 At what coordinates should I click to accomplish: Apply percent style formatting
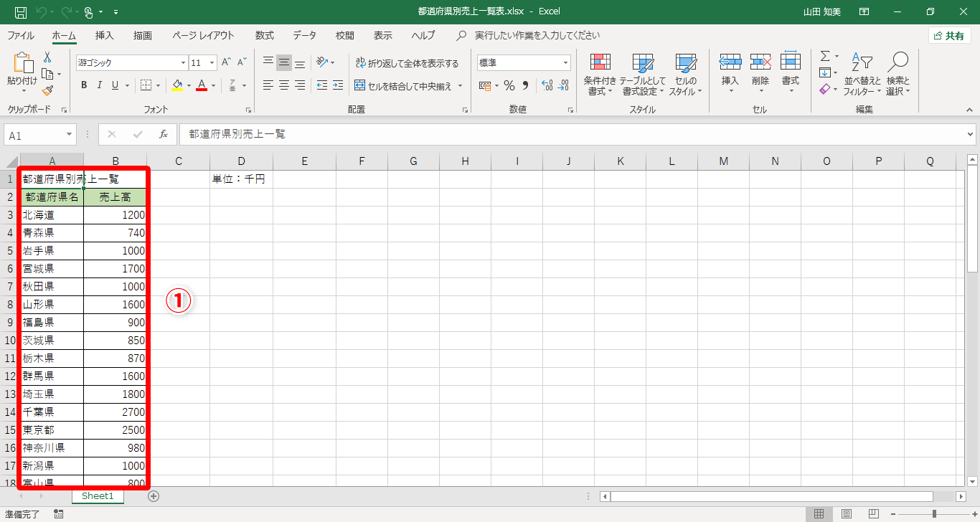509,85
